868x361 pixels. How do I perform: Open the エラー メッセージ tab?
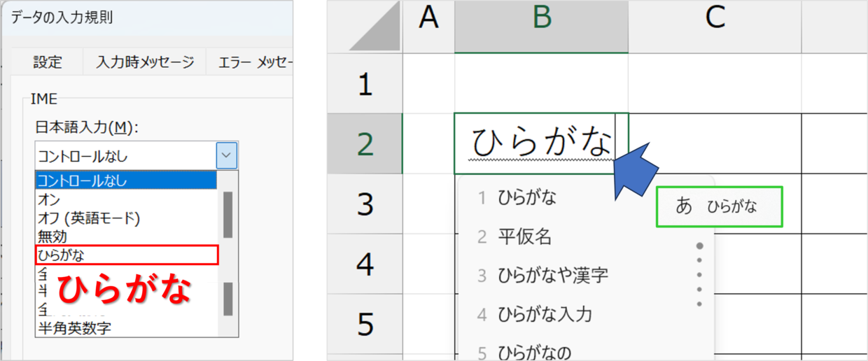tap(250, 62)
